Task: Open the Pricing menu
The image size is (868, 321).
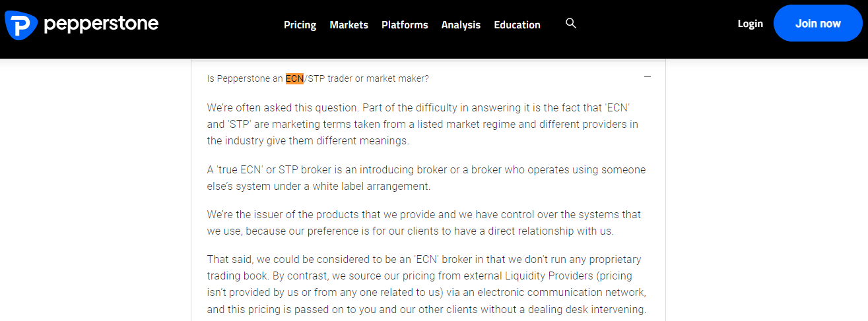Action: point(300,25)
